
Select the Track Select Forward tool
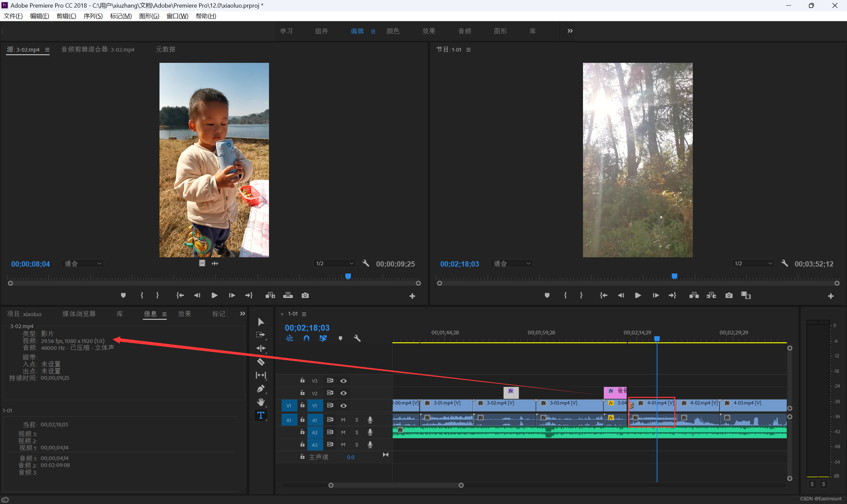[x=261, y=335]
